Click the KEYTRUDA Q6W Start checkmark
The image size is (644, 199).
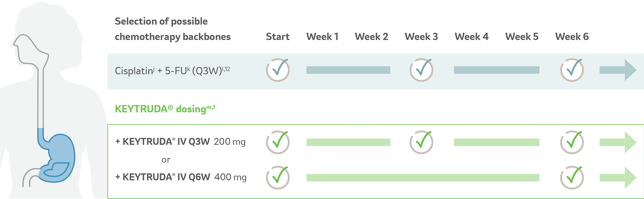[x=278, y=177]
